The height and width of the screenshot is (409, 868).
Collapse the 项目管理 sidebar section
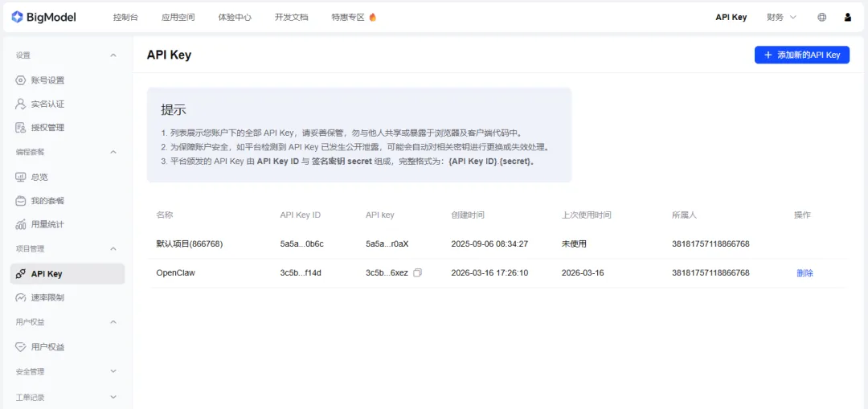coord(113,249)
